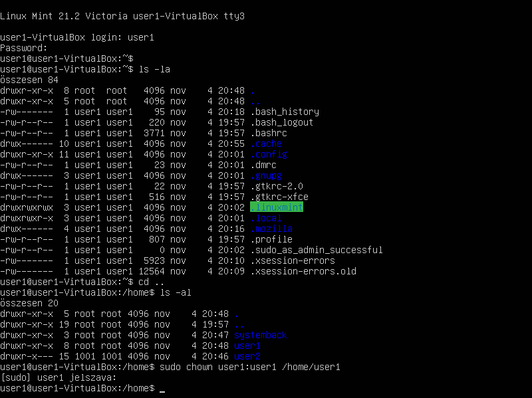
Task: Click the 'ls -la' command text
Action: [x=154, y=69]
